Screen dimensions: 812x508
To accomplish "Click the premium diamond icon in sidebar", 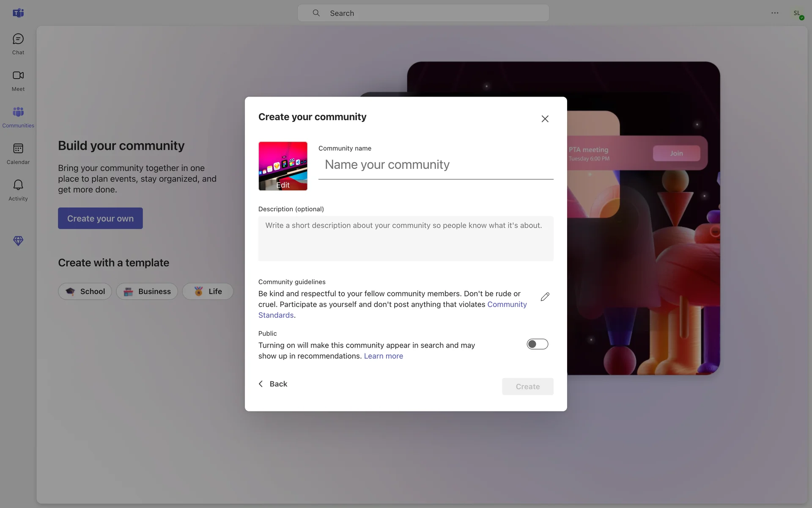I will [x=18, y=241].
